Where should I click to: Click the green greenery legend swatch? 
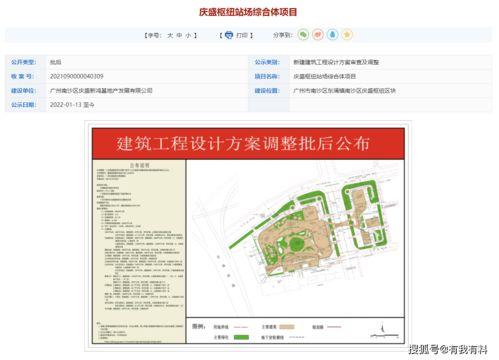click(241, 337)
